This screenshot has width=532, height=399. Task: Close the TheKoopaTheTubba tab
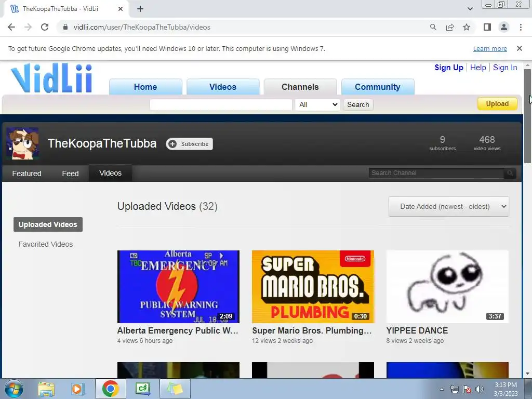click(x=121, y=9)
